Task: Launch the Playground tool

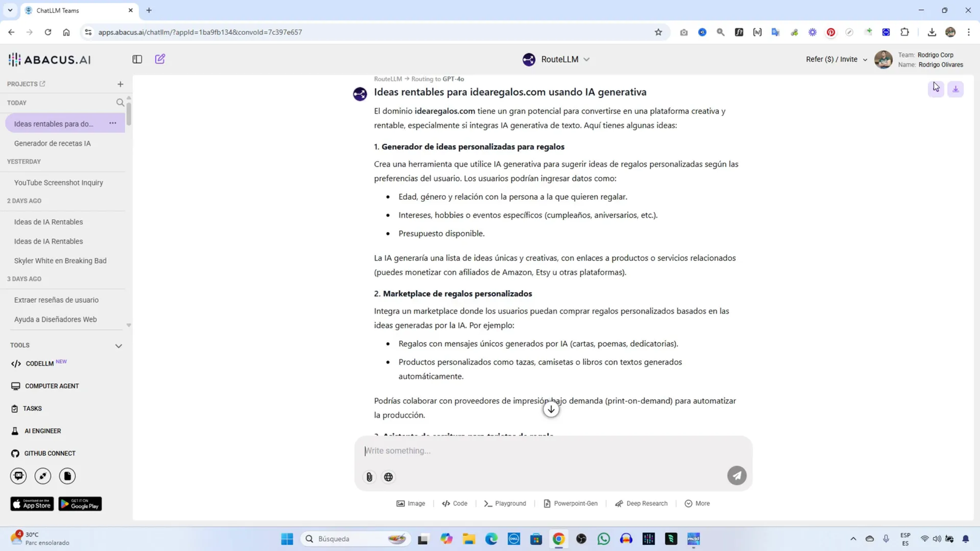Action: pyautogui.click(x=505, y=503)
